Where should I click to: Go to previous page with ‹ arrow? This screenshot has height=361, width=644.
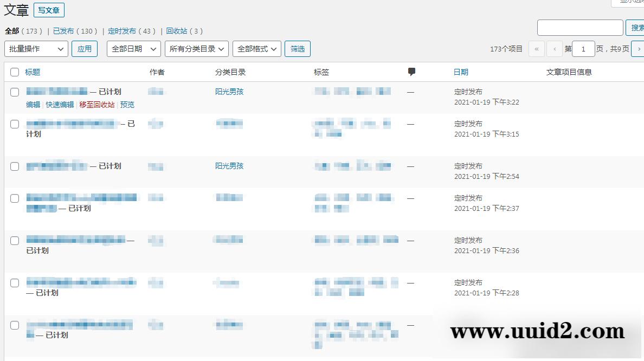point(554,48)
